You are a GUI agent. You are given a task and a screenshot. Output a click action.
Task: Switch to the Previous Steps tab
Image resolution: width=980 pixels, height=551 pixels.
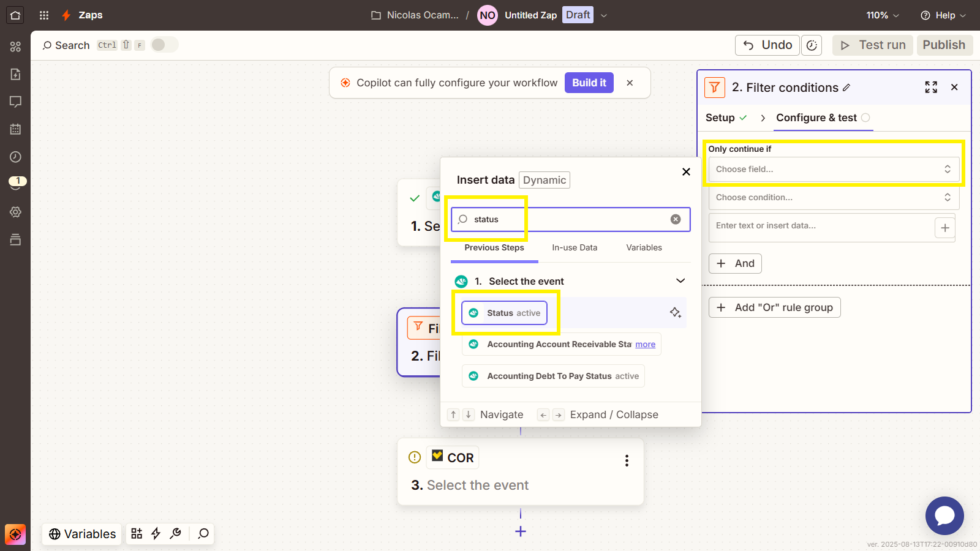[x=494, y=247]
